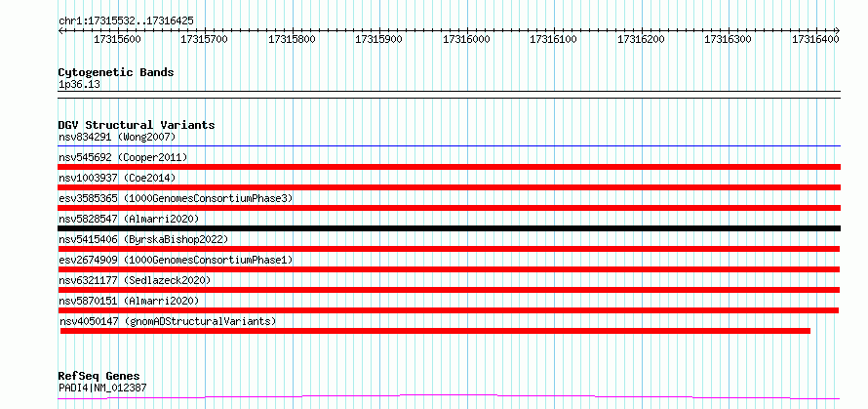Click the red bar for nsv5870151
The image size is (868, 409).
point(449,310)
